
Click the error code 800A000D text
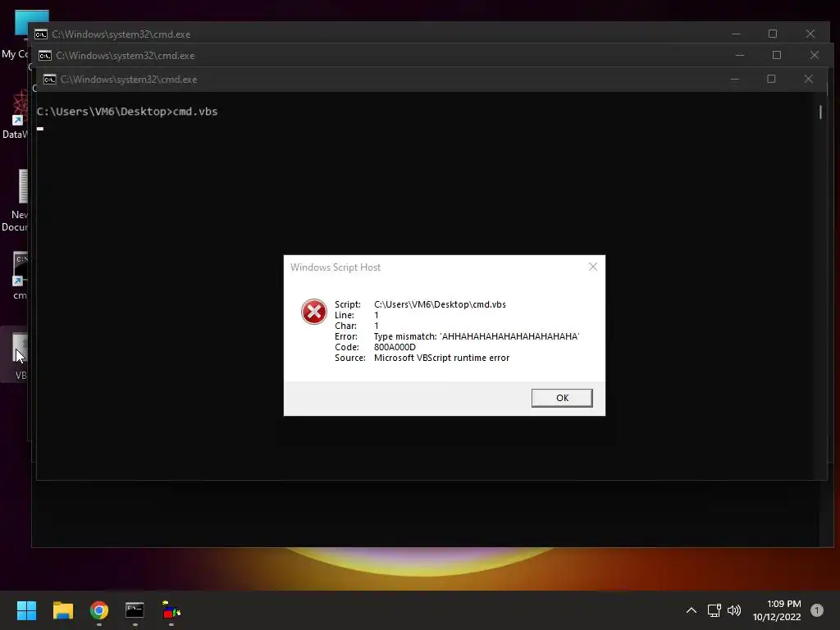pyautogui.click(x=395, y=347)
